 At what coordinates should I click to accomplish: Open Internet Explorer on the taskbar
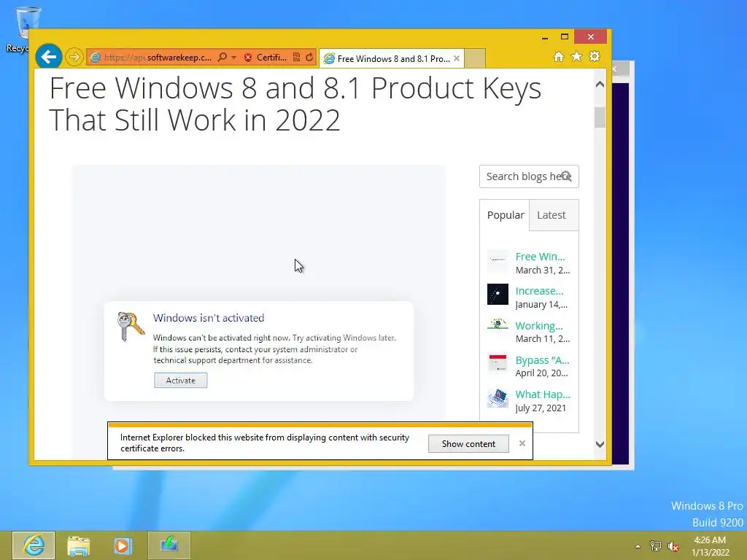[34, 545]
